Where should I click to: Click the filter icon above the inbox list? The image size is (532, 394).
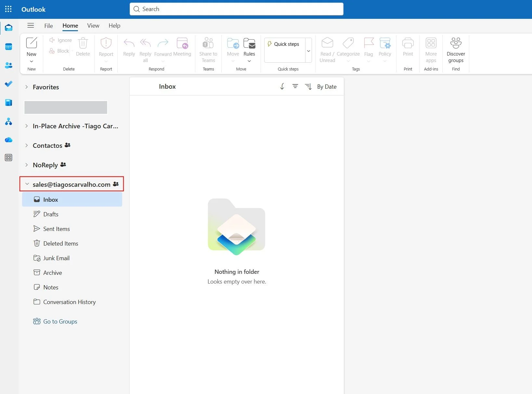[295, 86]
